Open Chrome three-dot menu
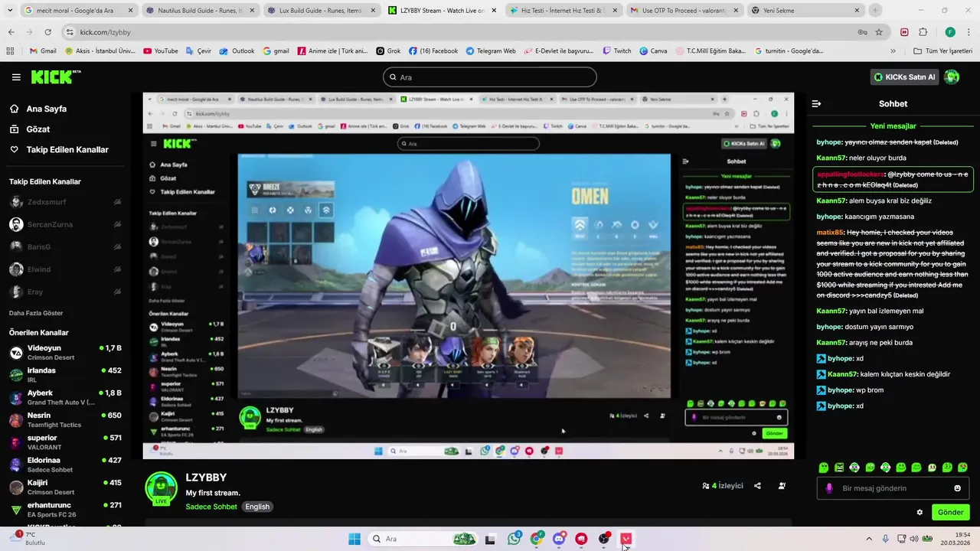 [969, 32]
